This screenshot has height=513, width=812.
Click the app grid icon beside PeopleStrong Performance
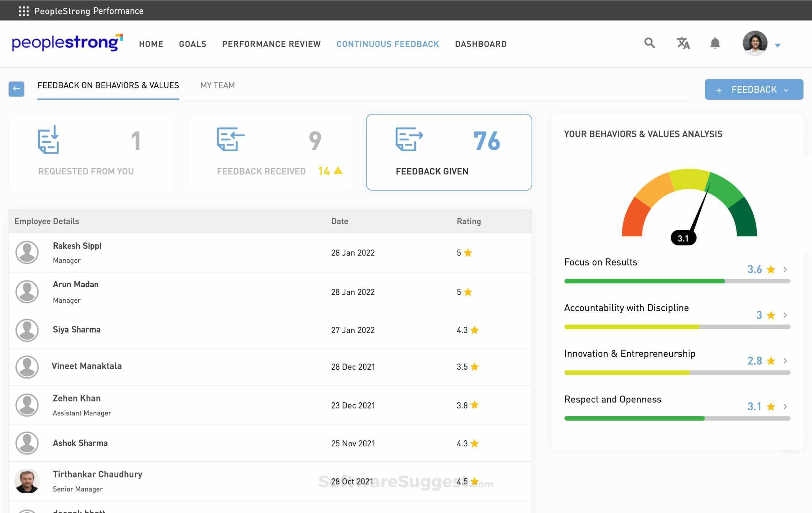23,11
